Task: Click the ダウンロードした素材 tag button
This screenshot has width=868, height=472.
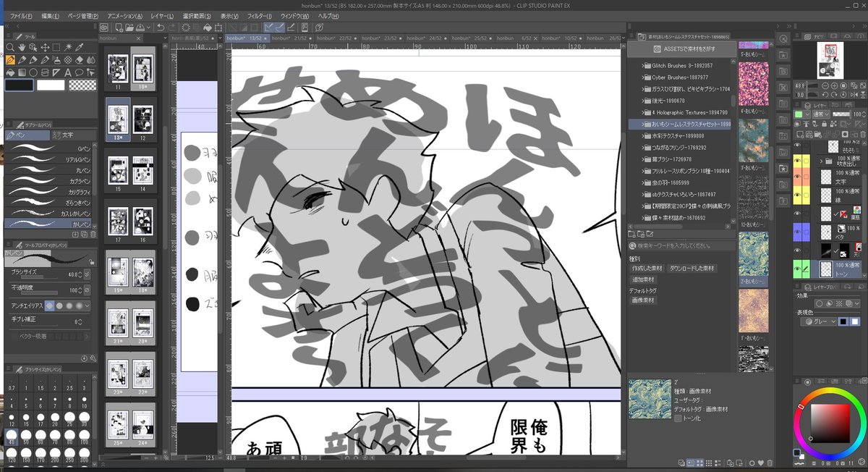Action: point(691,269)
